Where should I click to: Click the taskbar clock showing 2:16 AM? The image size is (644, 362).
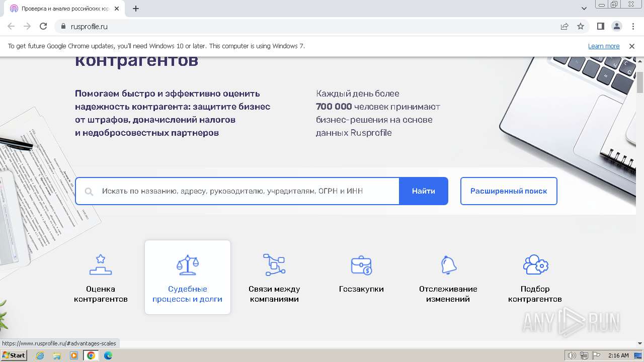[x=618, y=355]
